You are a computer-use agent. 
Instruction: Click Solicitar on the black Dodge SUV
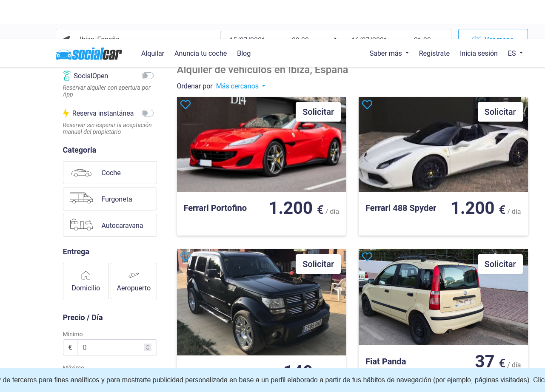pyautogui.click(x=318, y=264)
